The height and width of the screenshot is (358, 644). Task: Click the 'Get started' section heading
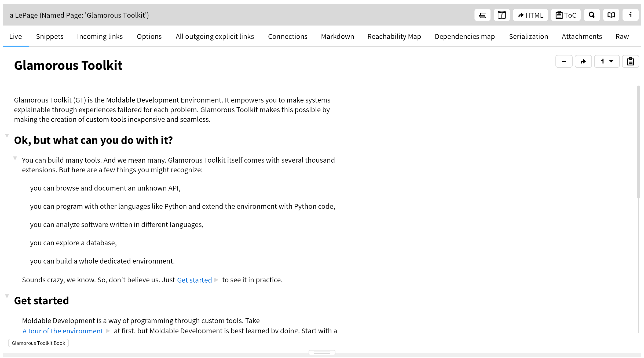[x=41, y=301]
